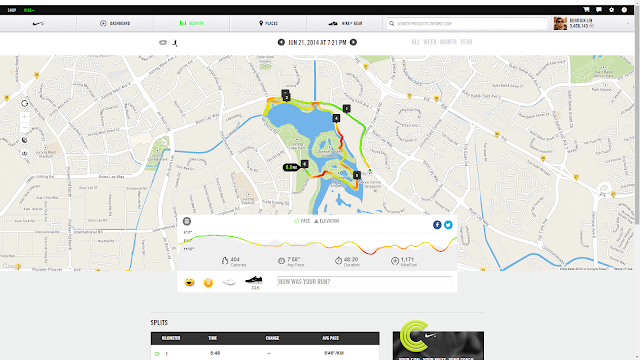The image size is (640, 360).
Task: Set the sunny weather icon
Action: [x=208, y=282]
